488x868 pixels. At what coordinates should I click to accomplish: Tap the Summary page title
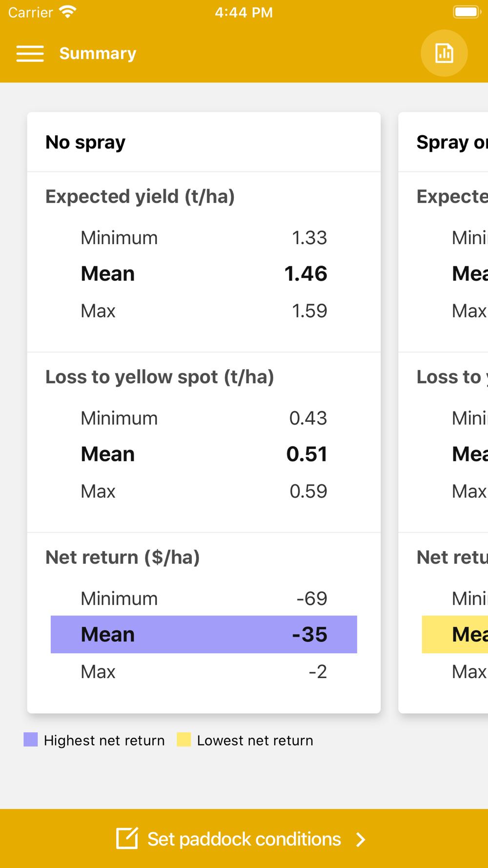coord(98,53)
